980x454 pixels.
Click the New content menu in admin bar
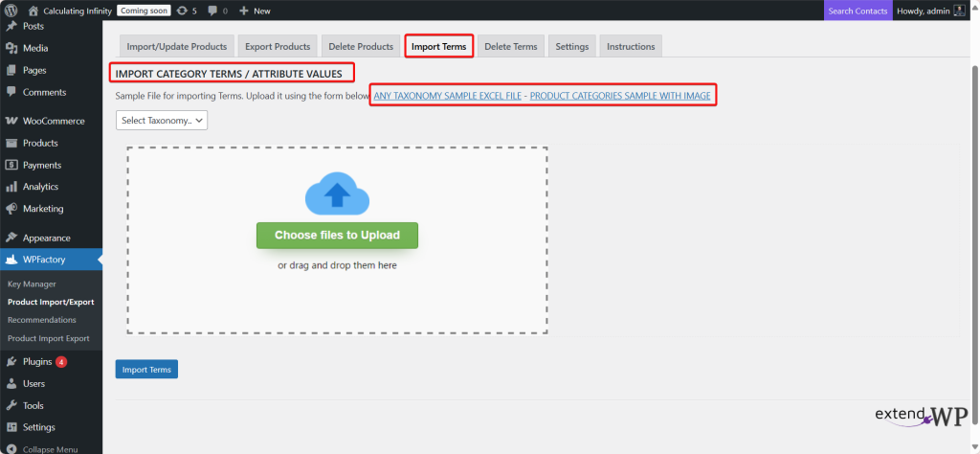click(255, 11)
